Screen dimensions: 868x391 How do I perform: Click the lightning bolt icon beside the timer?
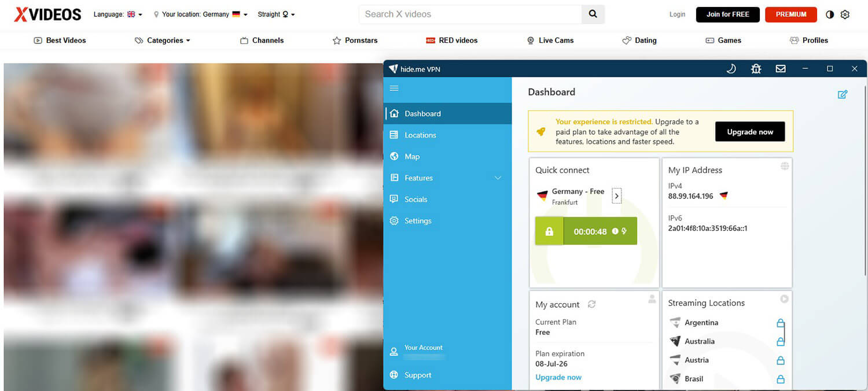point(624,231)
